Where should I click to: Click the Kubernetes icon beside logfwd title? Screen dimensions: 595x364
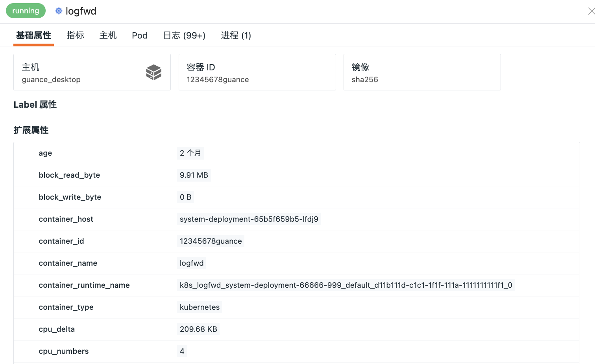[59, 11]
